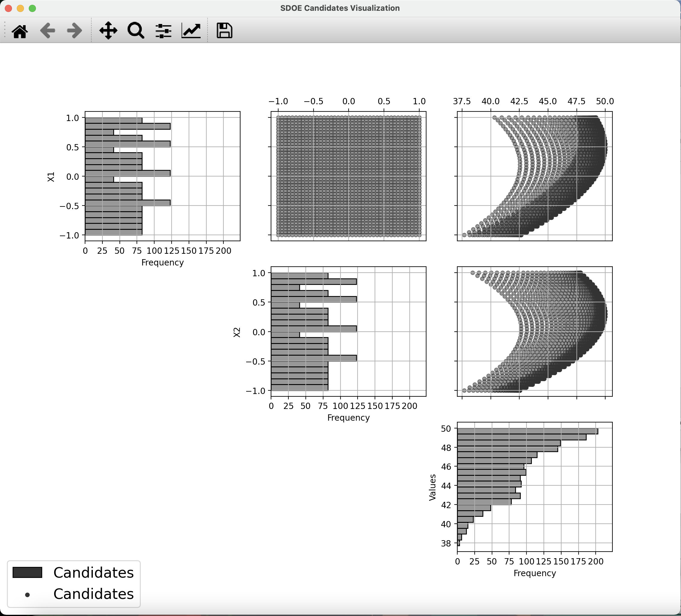Click the X2 versus Values scatter plot
This screenshot has width=681, height=616.
[x=535, y=331]
